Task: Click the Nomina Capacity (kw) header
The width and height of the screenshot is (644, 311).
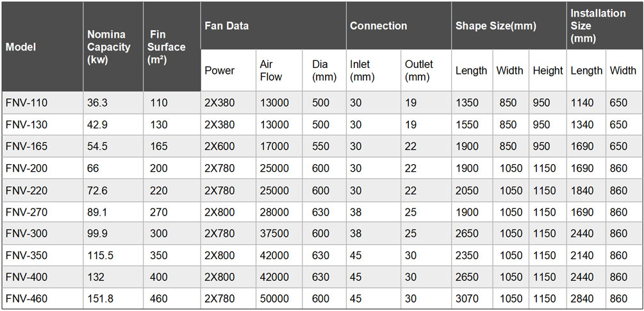Action: [113, 47]
